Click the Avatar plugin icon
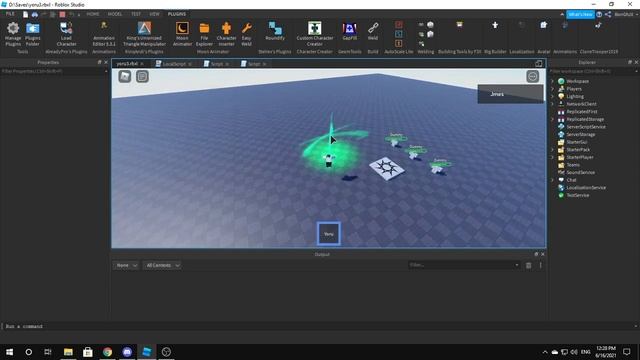Screen dimensions: 640x360 (x=543, y=25)
